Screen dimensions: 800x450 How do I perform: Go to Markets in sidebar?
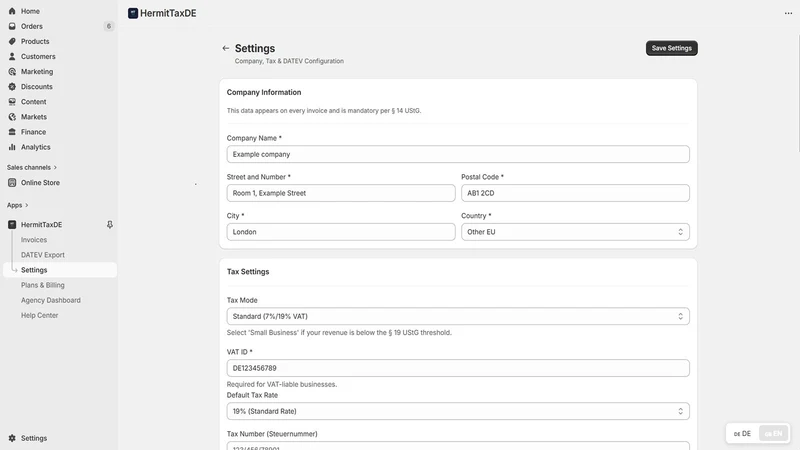click(34, 117)
